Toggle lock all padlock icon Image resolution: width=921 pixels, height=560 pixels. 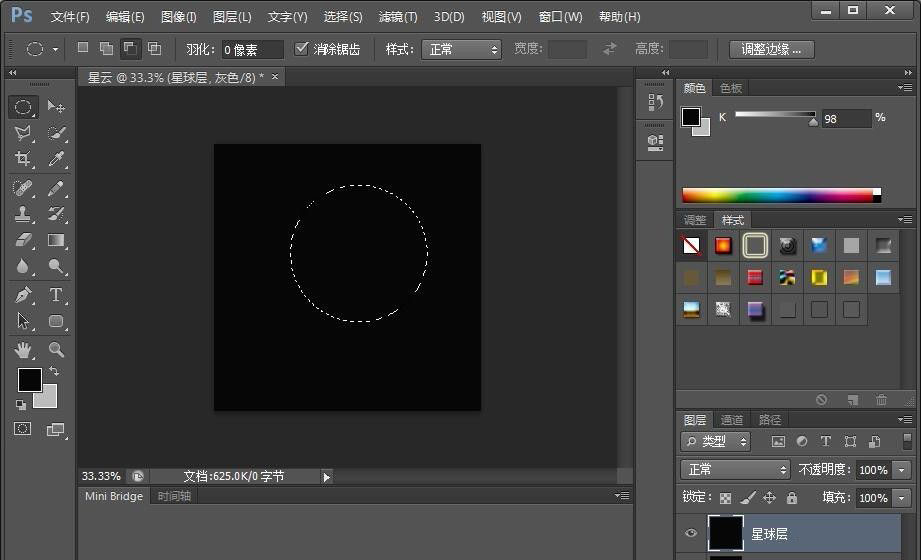tap(792, 498)
